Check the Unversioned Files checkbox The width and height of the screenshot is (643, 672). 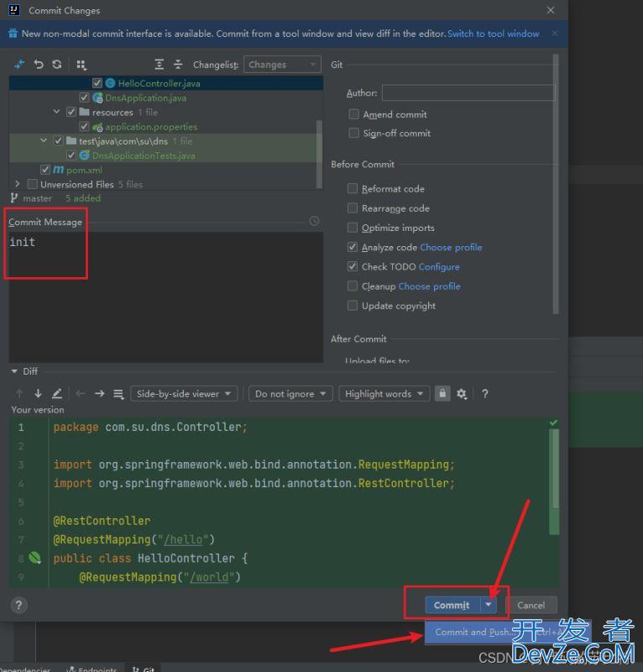pyautogui.click(x=32, y=184)
